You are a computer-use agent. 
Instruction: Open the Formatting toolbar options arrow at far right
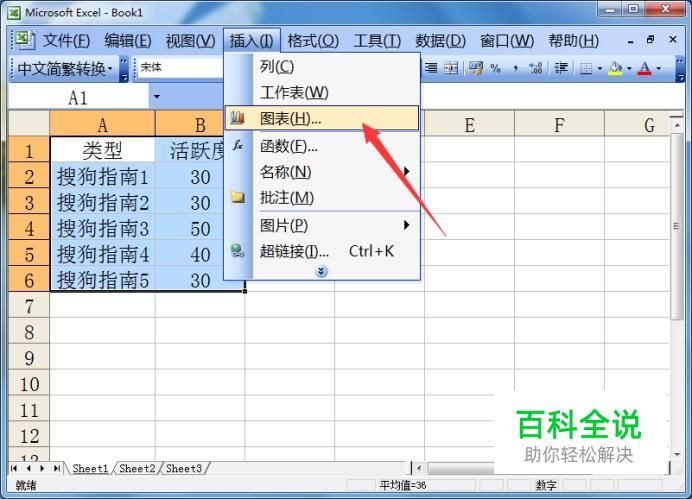(x=680, y=69)
